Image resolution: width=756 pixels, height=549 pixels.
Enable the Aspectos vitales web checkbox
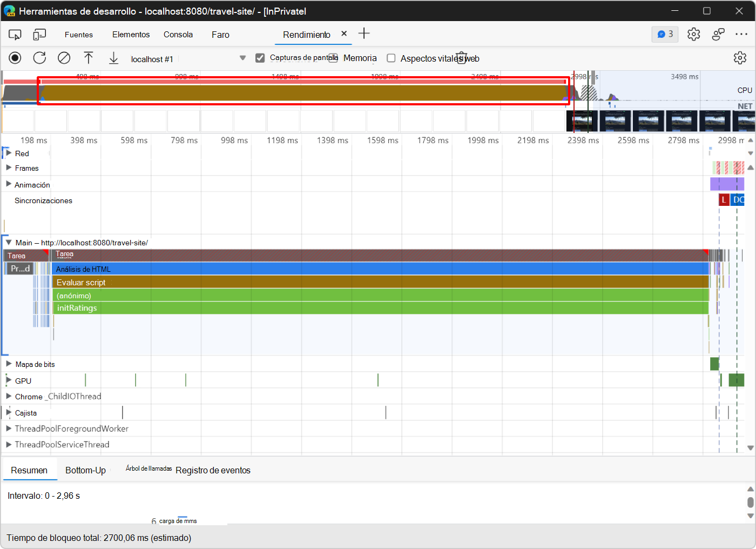(391, 58)
